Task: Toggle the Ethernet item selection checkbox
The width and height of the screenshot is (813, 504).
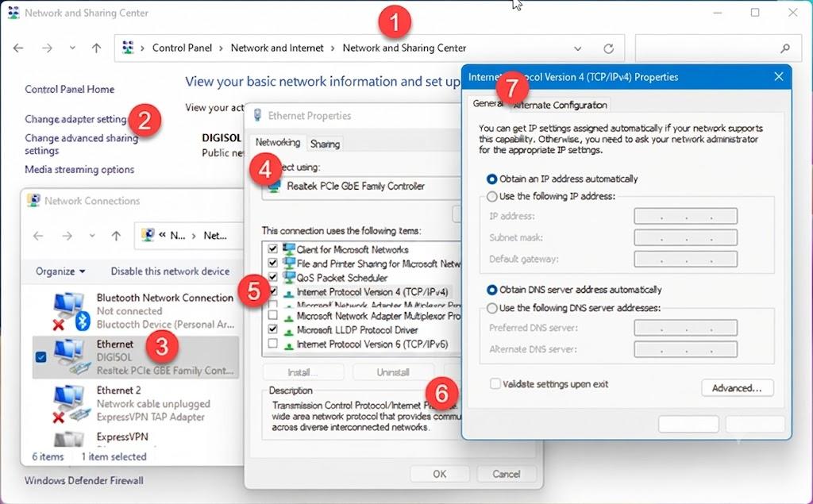Action: [x=41, y=357]
